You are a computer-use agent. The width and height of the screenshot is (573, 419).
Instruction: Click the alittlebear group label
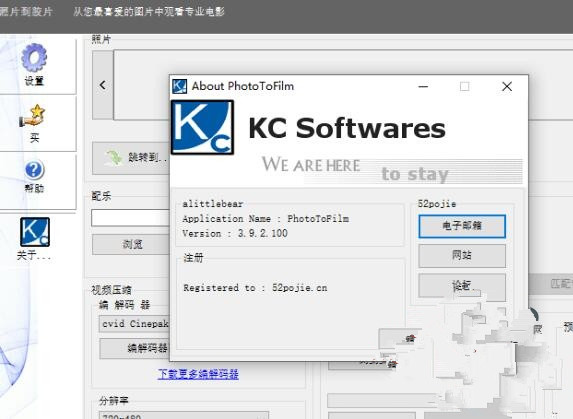coord(213,204)
